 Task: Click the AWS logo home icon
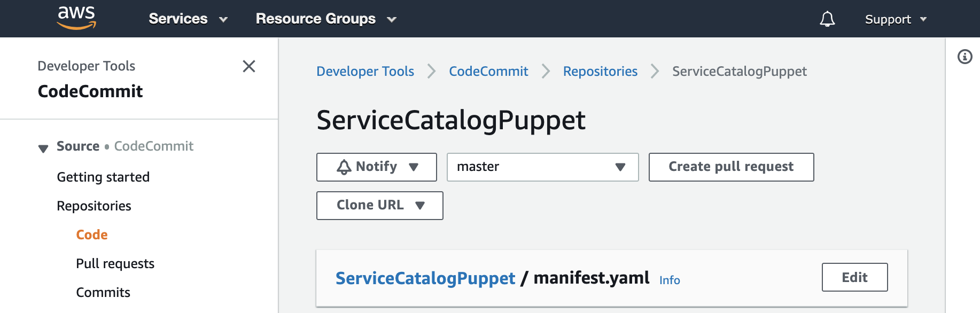pos(76,18)
